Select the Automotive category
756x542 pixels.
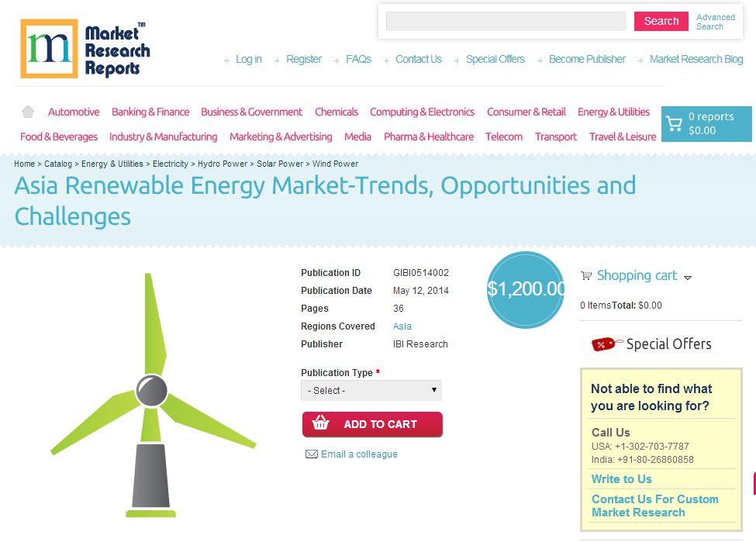coord(74,112)
